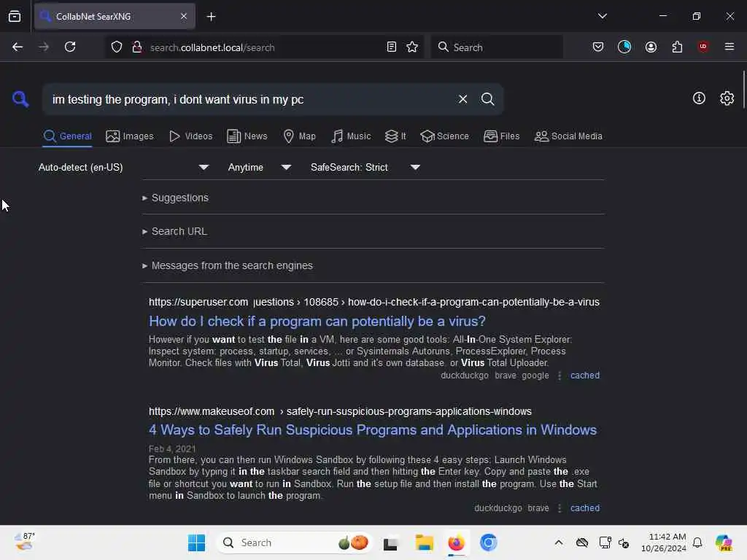Screen dimensions: 747x560
Task: Open extensions puzzle icon
Action: 677,47
